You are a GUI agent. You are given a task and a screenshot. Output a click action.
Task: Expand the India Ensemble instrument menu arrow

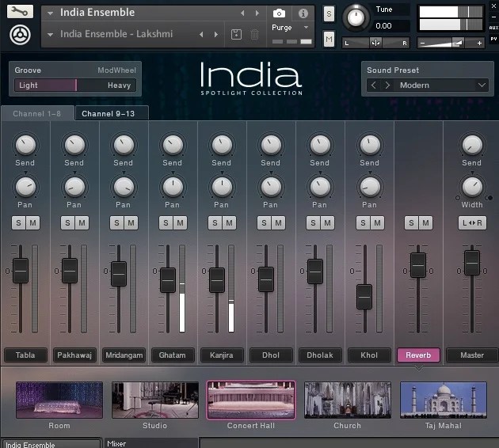(x=50, y=13)
